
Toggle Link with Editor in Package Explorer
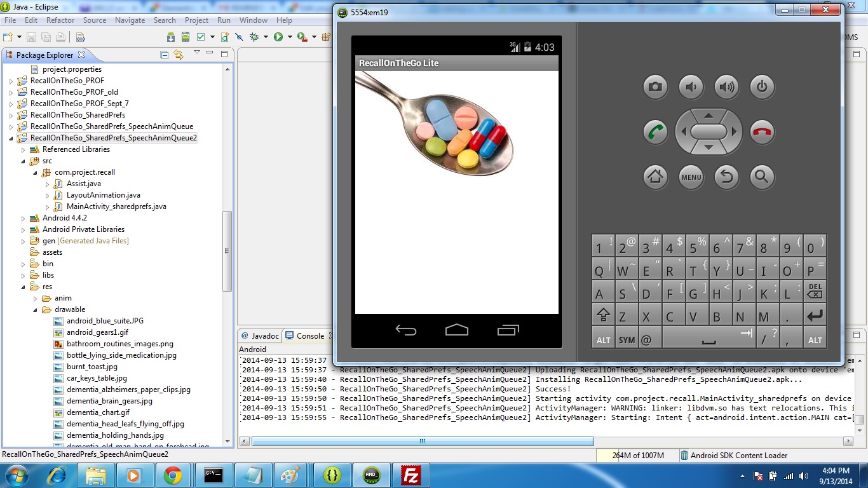tap(179, 55)
